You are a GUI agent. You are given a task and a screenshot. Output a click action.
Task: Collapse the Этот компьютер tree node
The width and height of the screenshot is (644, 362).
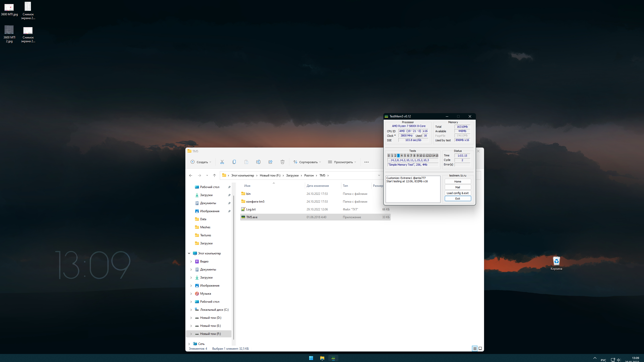pyautogui.click(x=189, y=253)
